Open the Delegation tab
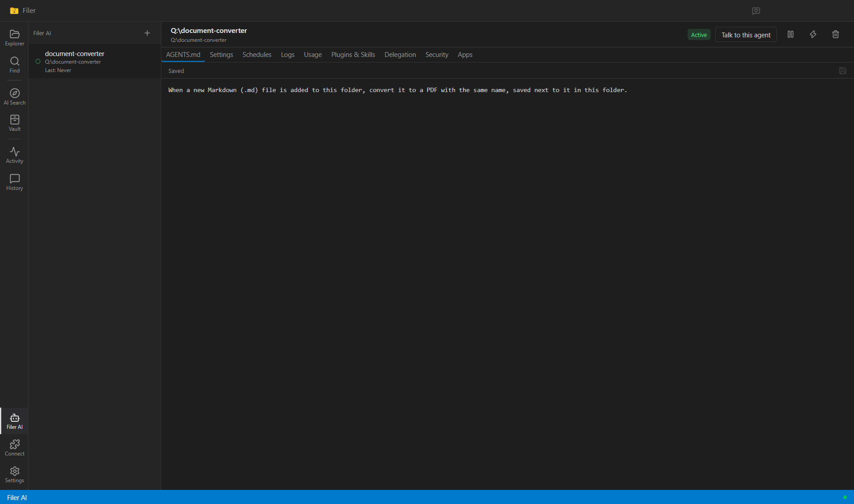Image resolution: width=854 pixels, height=504 pixels. coord(400,55)
